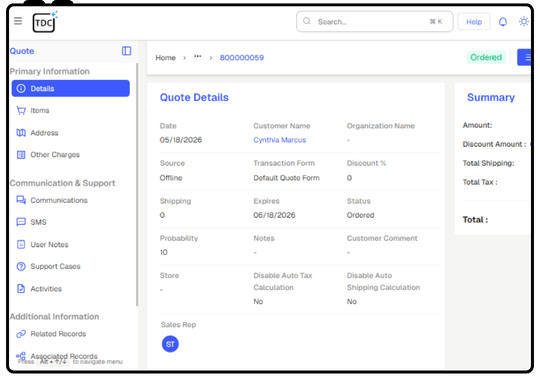Click the Probability value 10
Viewport: 540px width, 384px height.
coord(164,252)
